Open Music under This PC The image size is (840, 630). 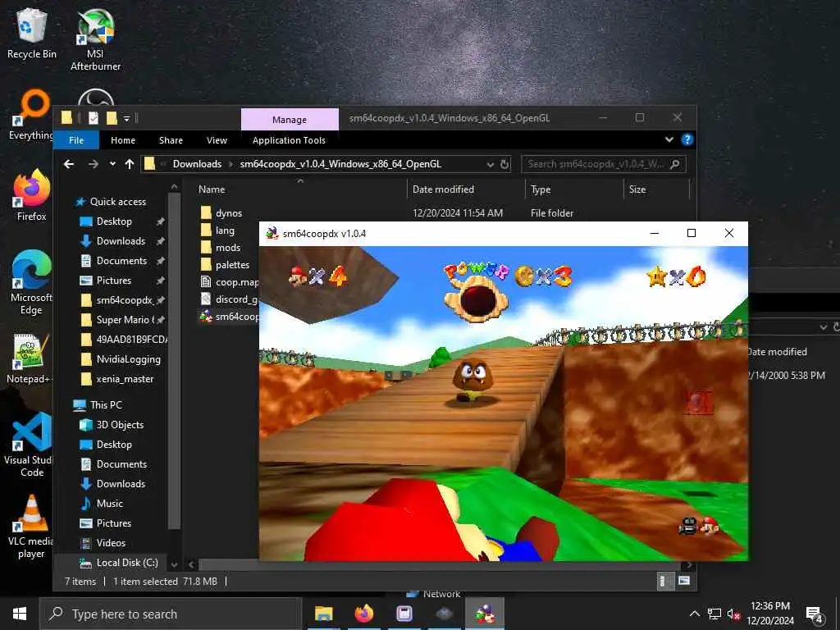point(109,504)
